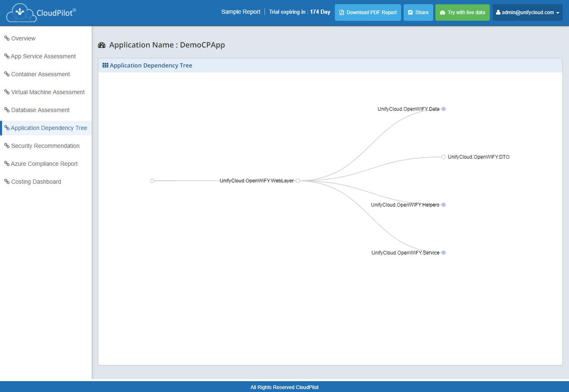This screenshot has height=392, width=569.
Task: Click the root node circle of the tree
Action: 152,181
